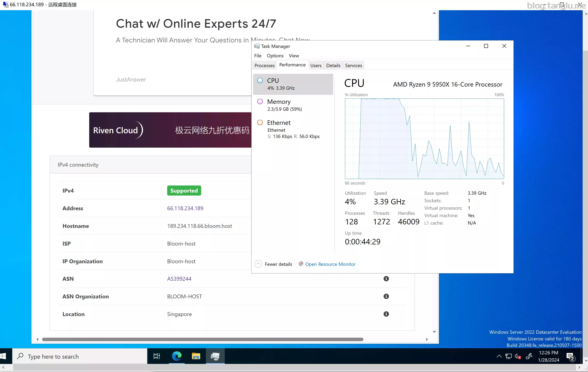Click the search magnifier icon on taskbar
Image resolution: width=588 pixels, height=372 pixels.
[20, 356]
